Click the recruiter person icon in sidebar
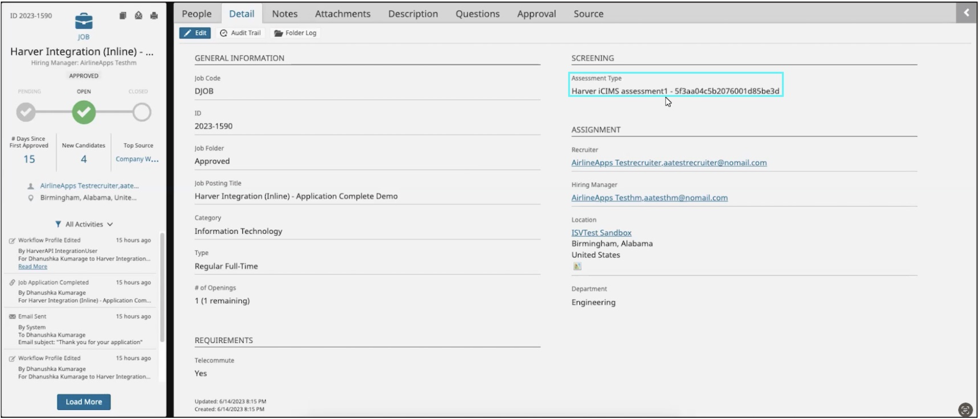This screenshot has height=419, width=980. tap(31, 186)
